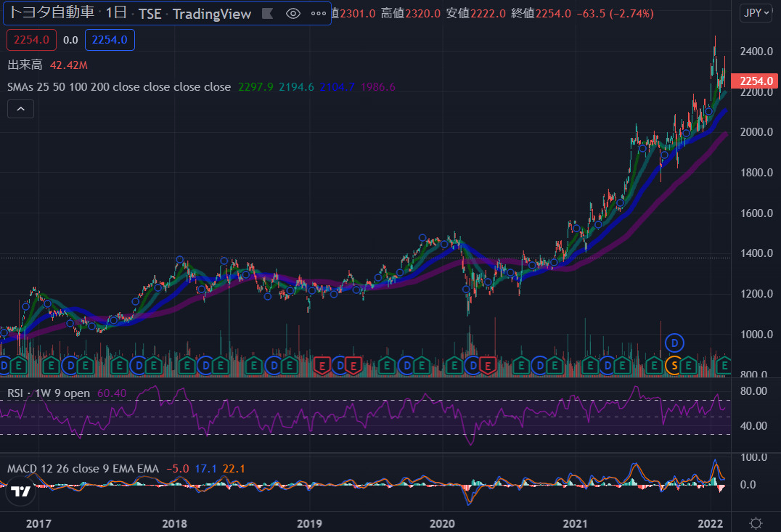
Task: Click the second red E marker of 2019
Action: tap(353, 366)
